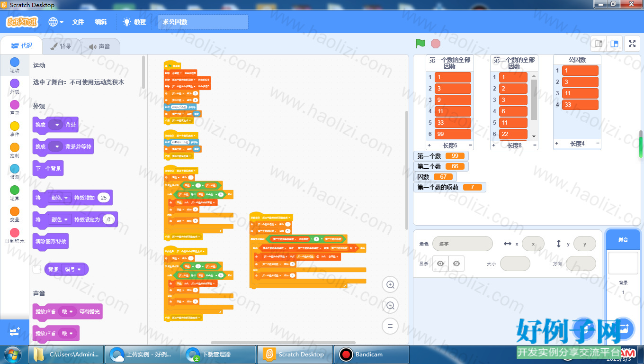Open Bandicam from the taskbar
This screenshot has height=364, width=644.
point(372,354)
